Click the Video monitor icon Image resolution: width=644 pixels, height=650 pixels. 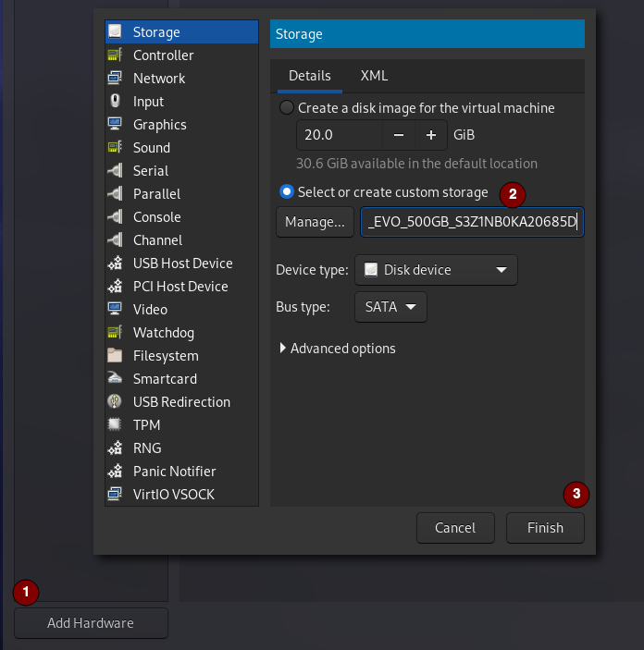tap(115, 309)
